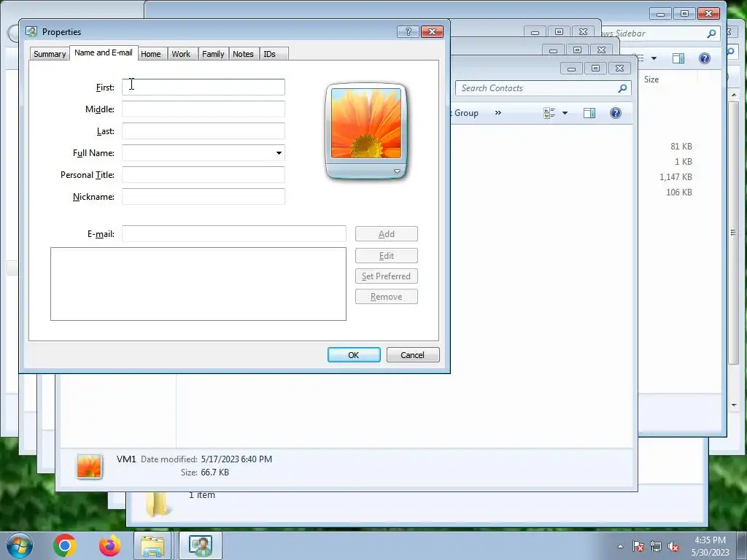Confirm the Properties dialog with OK
The width and height of the screenshot is (747, 560).
[x=354, y=355]
